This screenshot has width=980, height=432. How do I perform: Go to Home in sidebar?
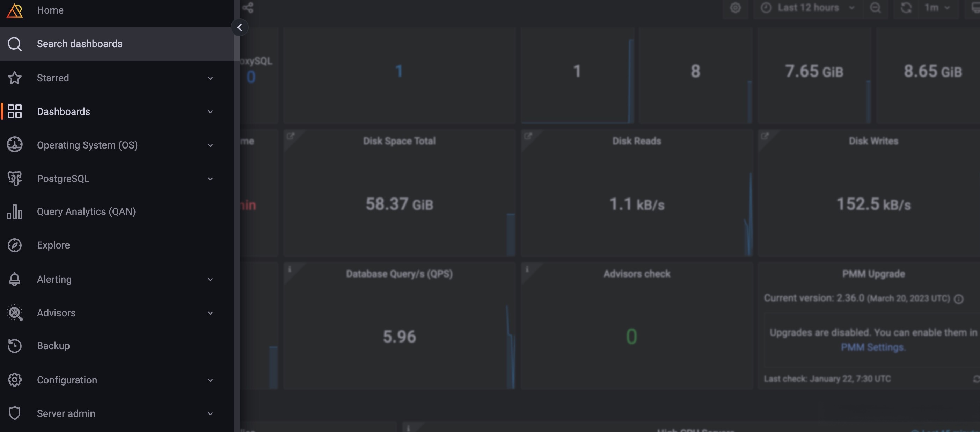pyautogui.click(x=50, y=10)
